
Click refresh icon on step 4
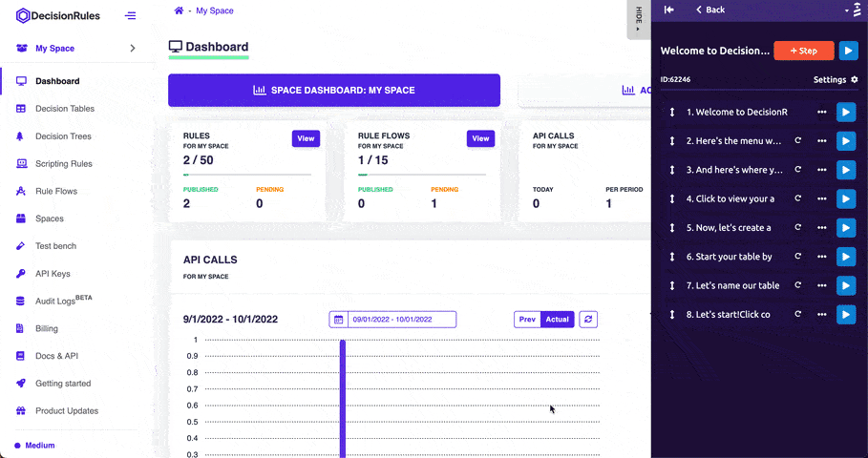[x=797, y=198]
